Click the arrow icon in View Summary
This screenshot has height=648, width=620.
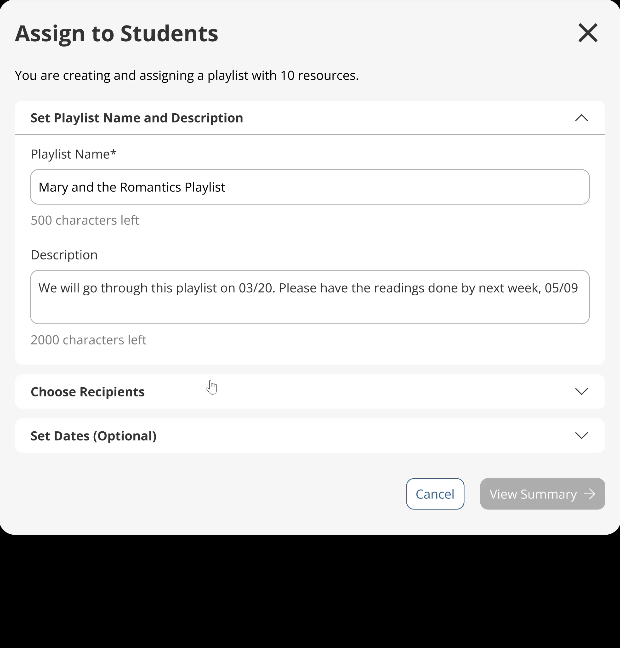[x=589, y=494]
